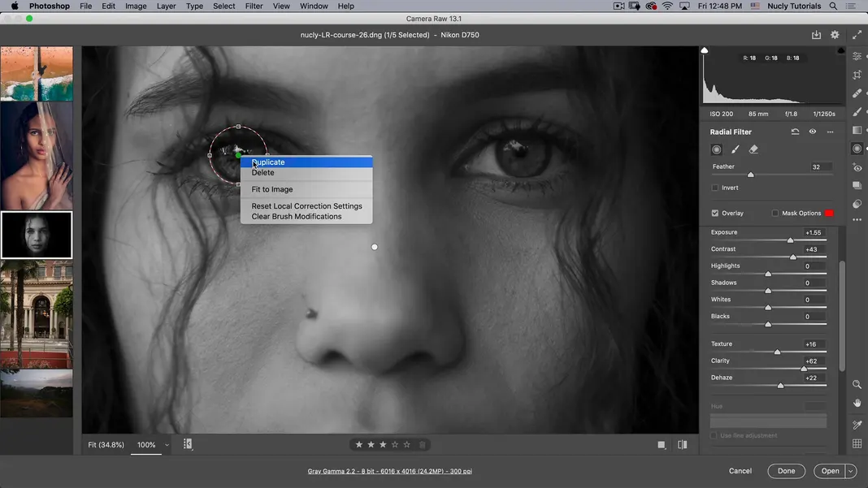Click the Contrast value field +43
Image resolution: width=868 pixels, height=488 pixels.
pos(814,249)
